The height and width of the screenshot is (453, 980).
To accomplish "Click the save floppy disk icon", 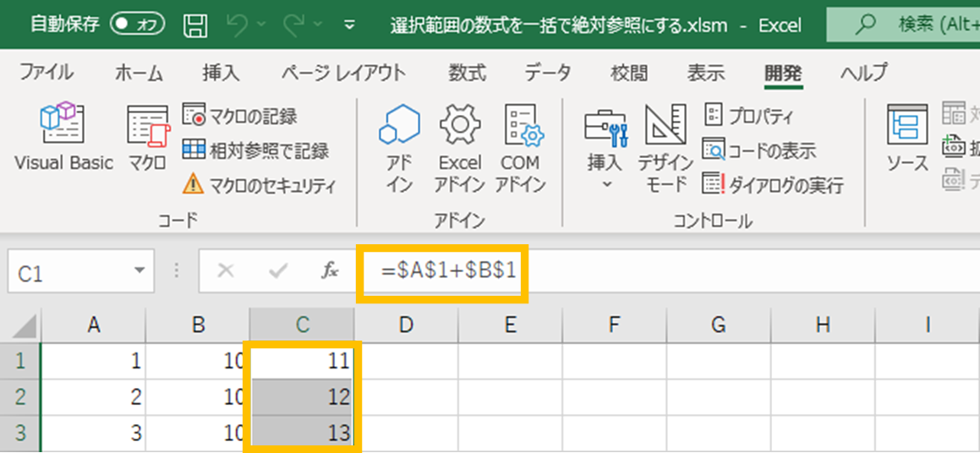I will click(x=196, y=25).
